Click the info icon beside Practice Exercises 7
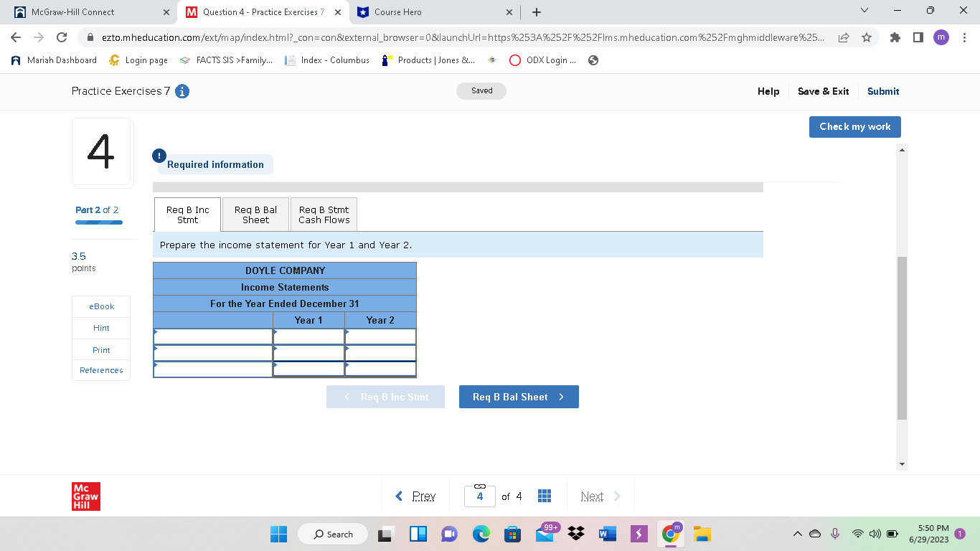 coord(182,91)
